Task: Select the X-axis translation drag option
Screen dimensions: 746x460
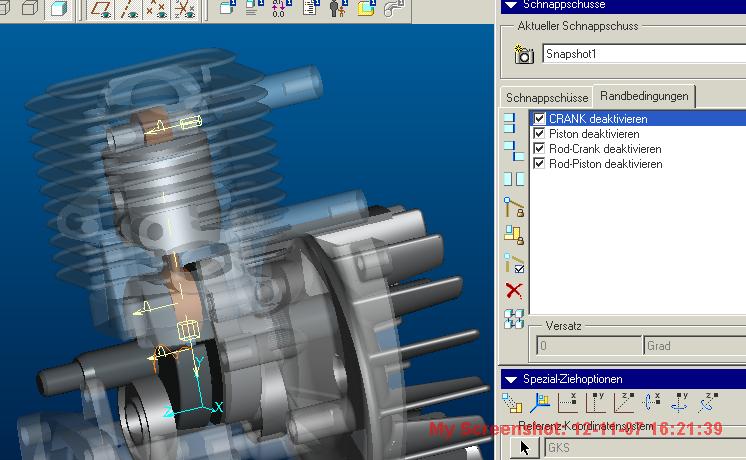Action: click(x=568, y=403)
